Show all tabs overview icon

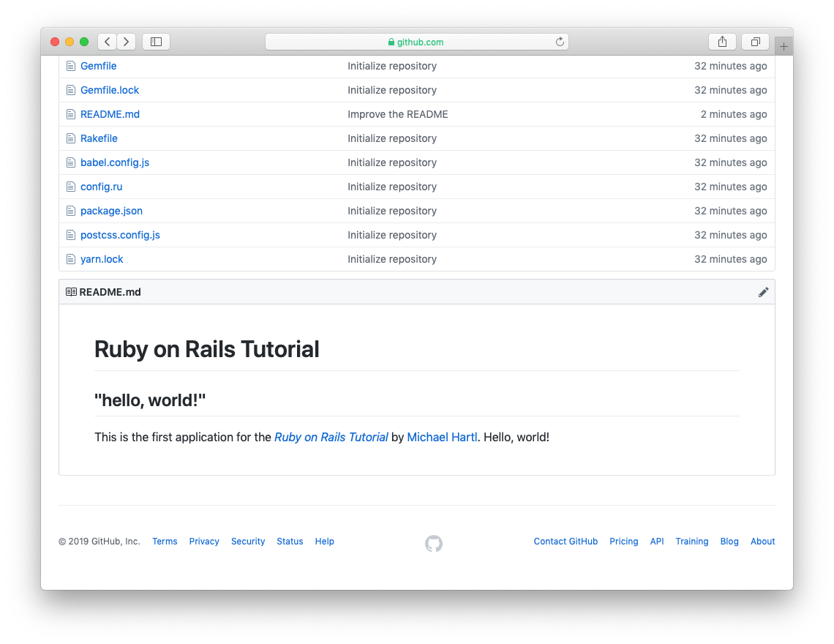pos(755,42)
